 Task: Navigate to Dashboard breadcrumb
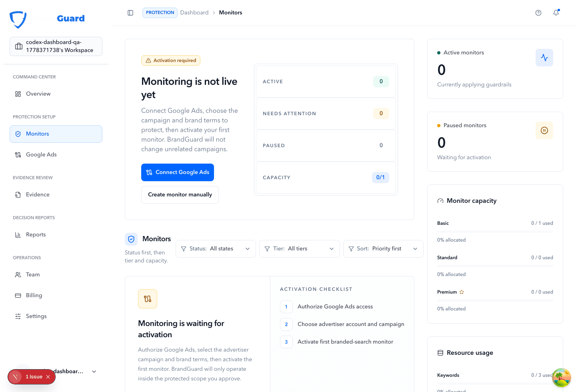click(x=194, y=13)
